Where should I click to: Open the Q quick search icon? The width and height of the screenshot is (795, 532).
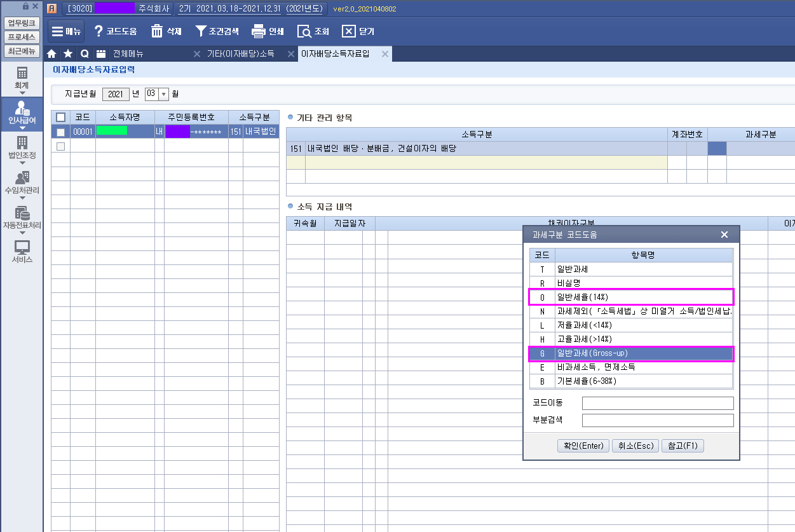tap(84, 54)
